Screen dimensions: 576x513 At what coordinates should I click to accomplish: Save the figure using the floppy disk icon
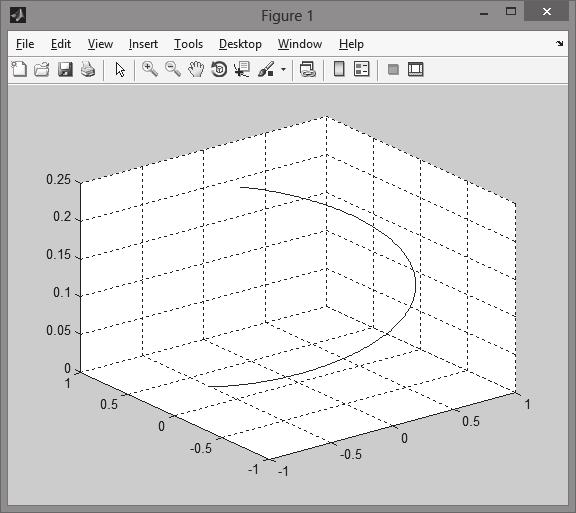(65, 69)
